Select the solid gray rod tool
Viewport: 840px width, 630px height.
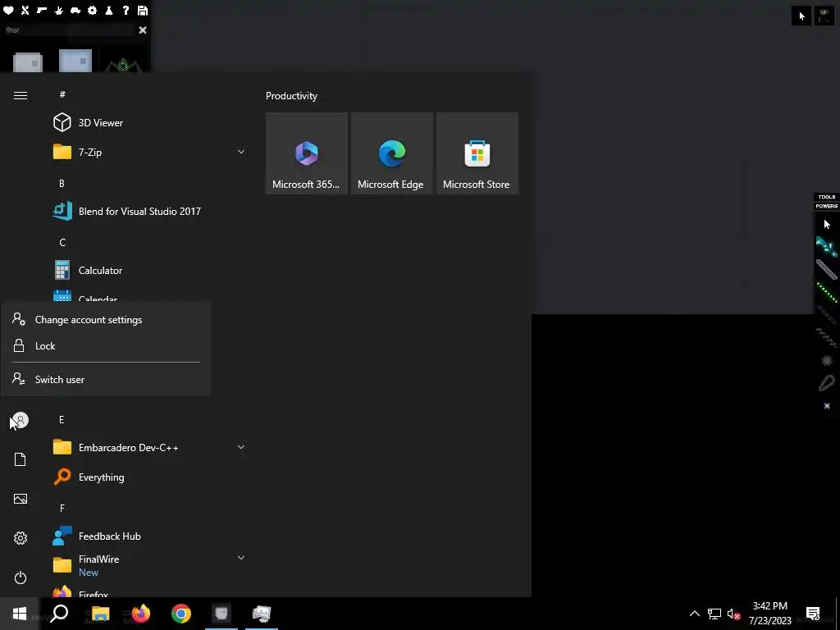pos(826,269)
